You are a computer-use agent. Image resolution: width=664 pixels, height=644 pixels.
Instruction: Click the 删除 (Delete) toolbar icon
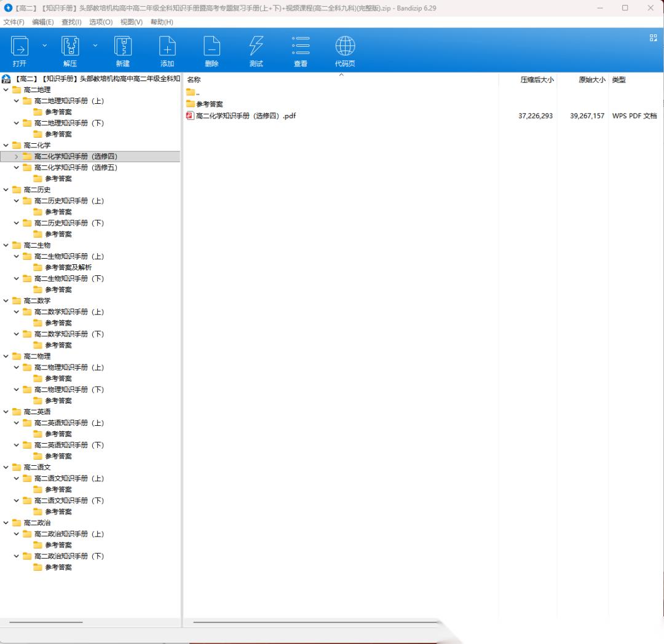pos(211,47)
